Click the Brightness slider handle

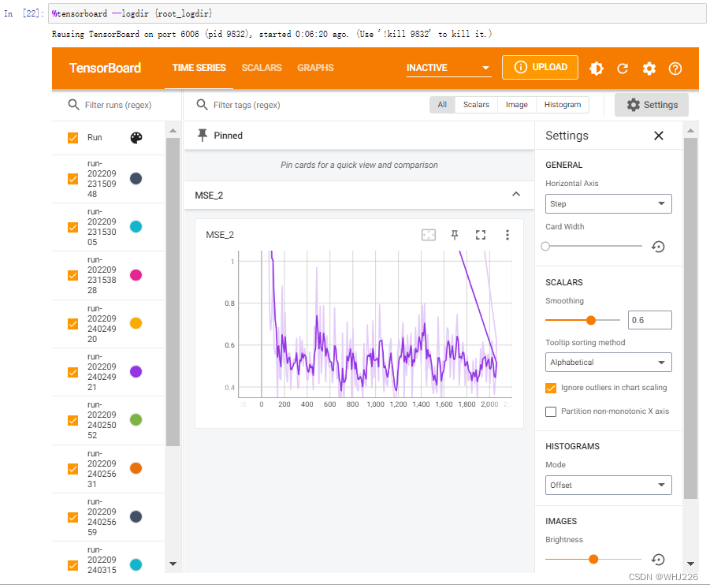click(x=593, y=560)
